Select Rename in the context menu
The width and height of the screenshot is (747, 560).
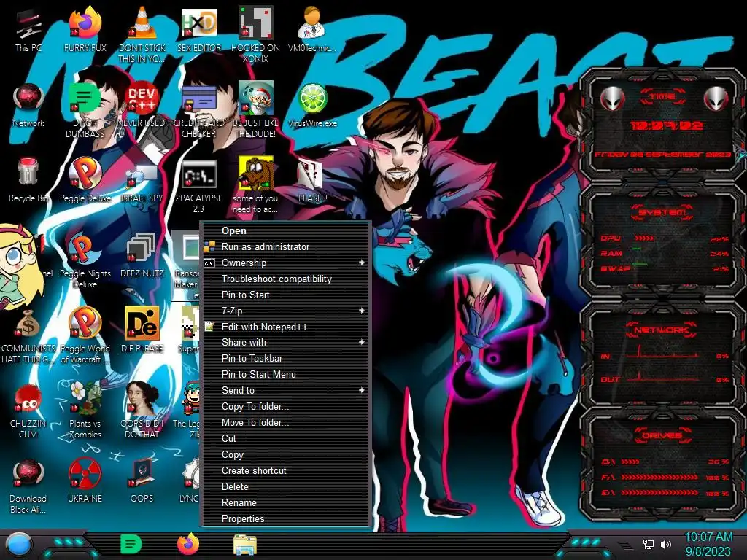click(x=285, y=503)
